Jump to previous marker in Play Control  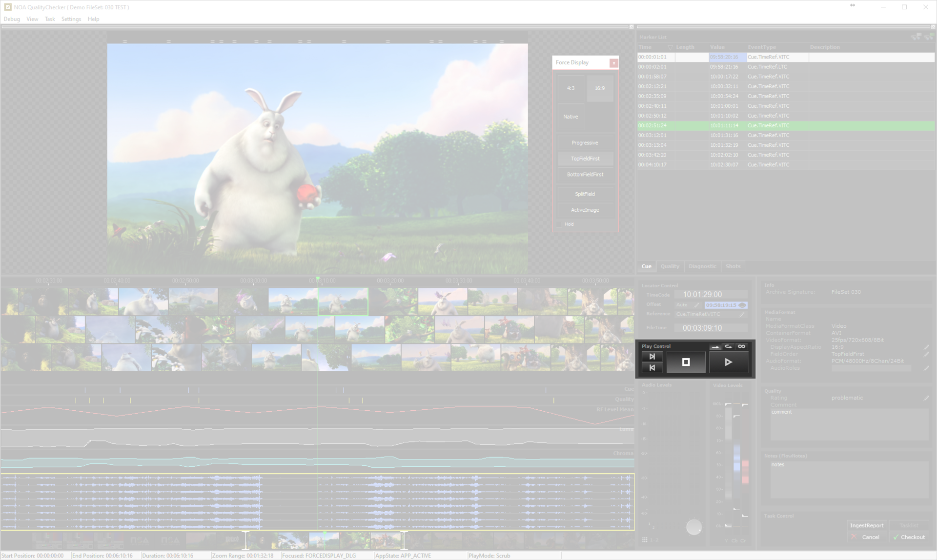click(652, 368)
